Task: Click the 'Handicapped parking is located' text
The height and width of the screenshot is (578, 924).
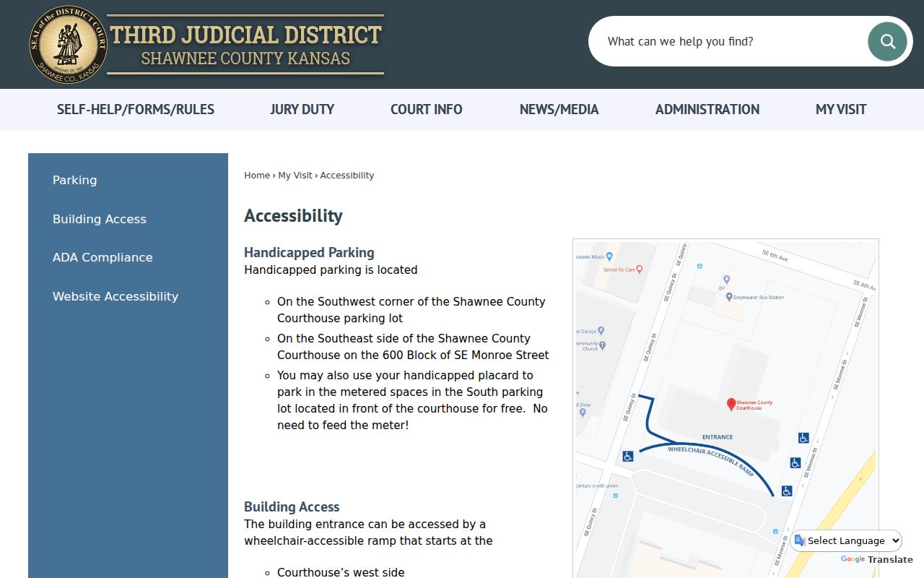Action: 331,269
